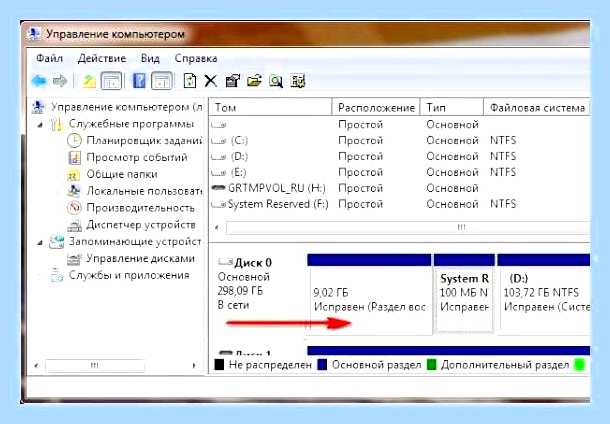This screenshot has width=610, height=424.
Task: Select the (C:) volume row
Action: (400, 140)
